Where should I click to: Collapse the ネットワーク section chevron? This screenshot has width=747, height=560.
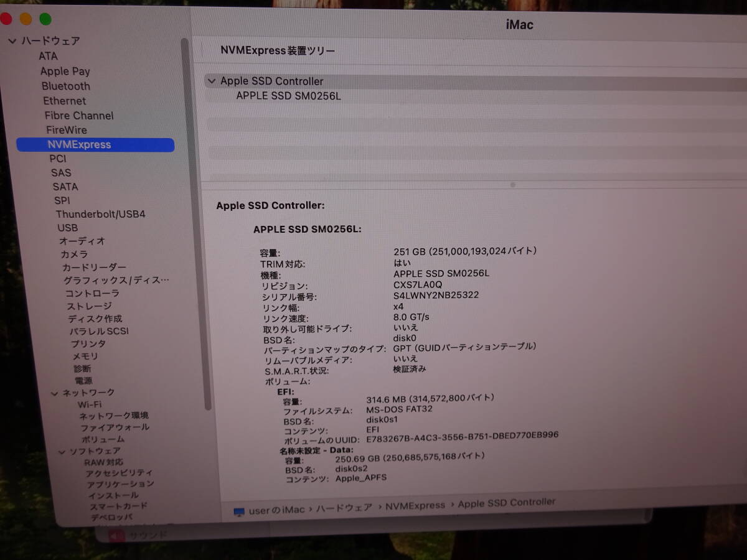tap(54, 393)
